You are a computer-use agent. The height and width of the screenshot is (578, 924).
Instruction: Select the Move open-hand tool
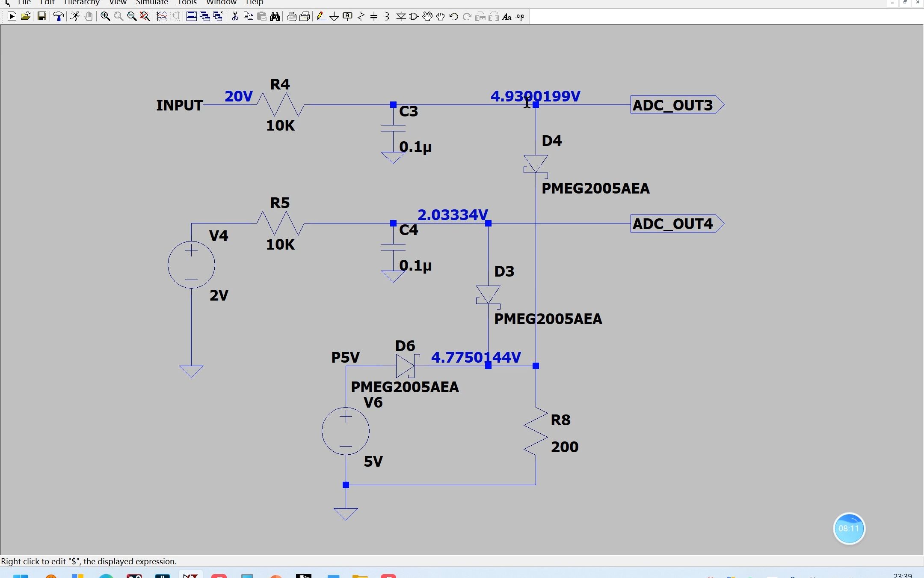click(x=427, y=17)
